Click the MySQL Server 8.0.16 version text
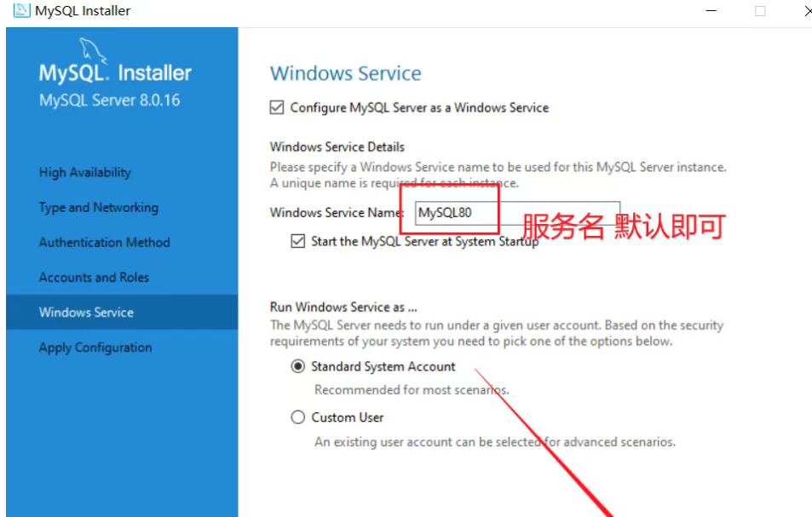 [x=109, y=100]
